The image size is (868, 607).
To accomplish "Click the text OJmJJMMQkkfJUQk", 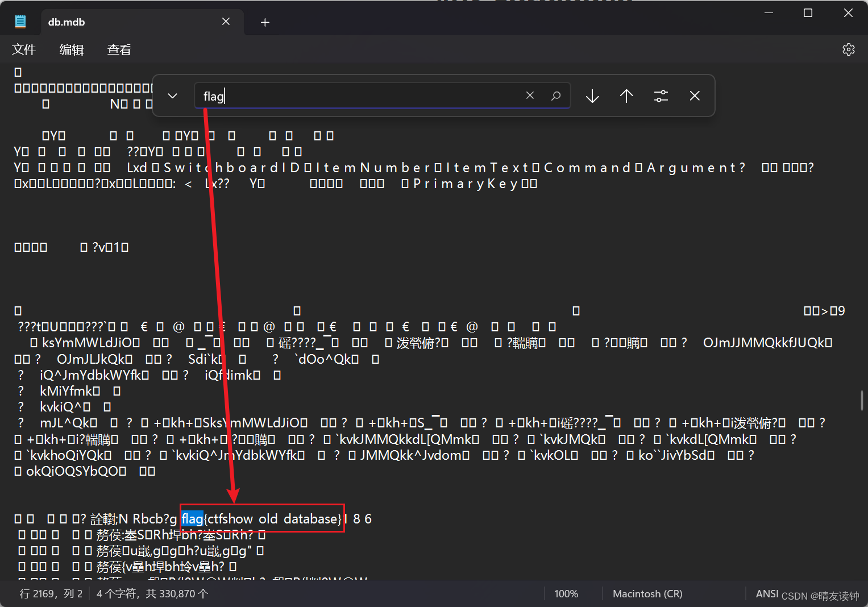I will point(763,343).
